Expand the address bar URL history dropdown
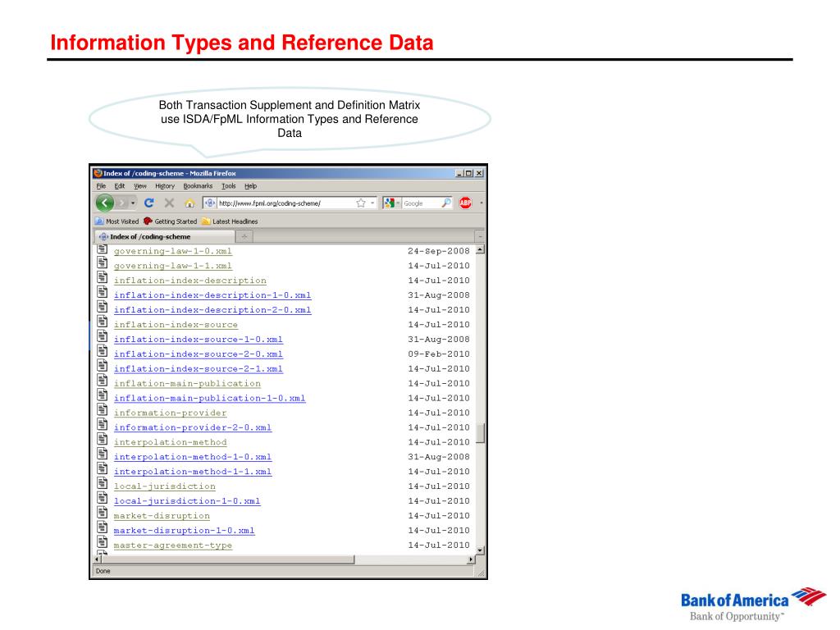840x630 pixels. coord(372,203)
